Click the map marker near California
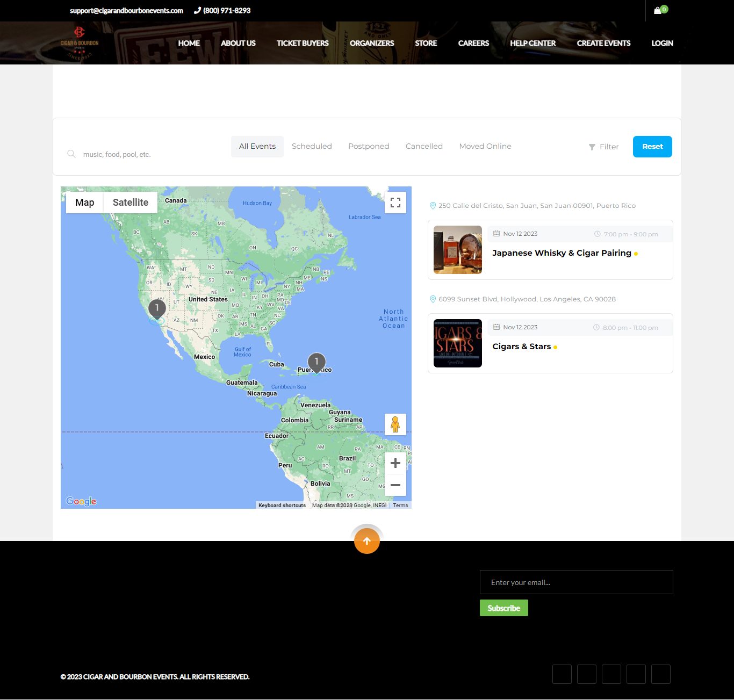 (157, 309)
